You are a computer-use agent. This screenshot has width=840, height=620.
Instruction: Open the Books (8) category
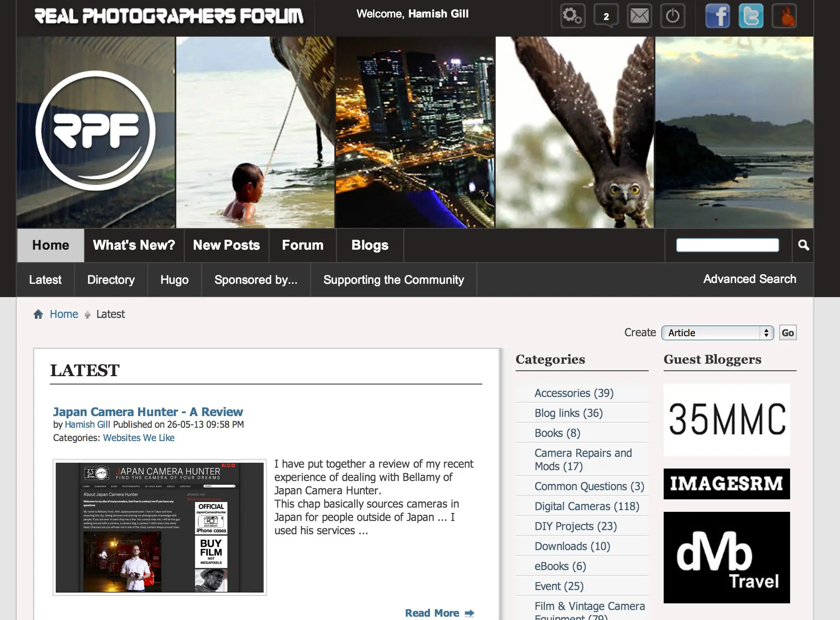557,433
